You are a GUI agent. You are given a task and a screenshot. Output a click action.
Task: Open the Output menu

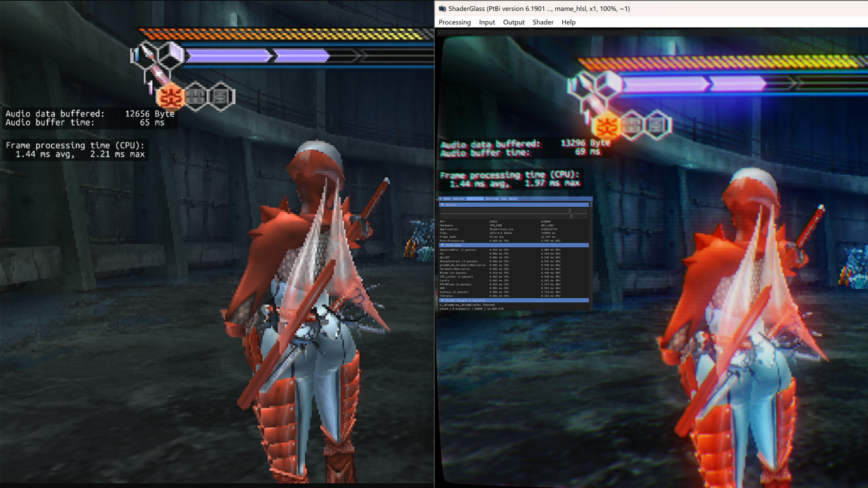coord(513,22)
